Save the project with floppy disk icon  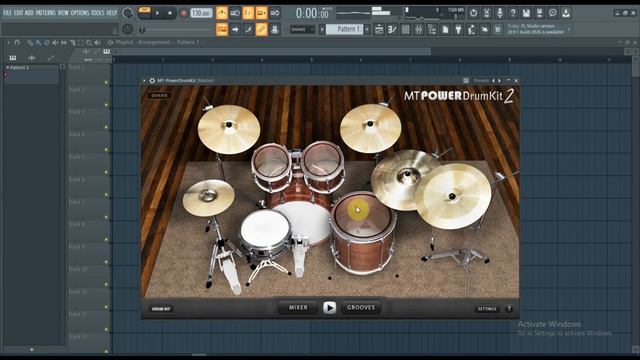526,13
